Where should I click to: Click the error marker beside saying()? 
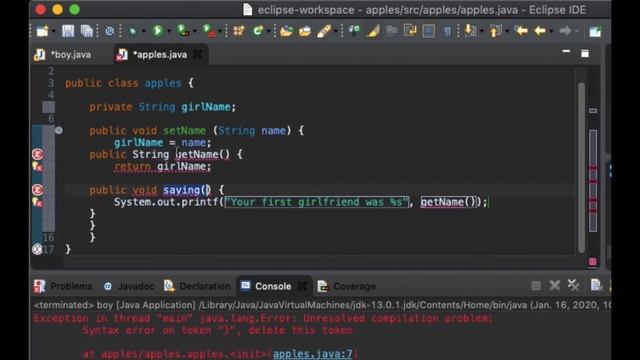37,189
